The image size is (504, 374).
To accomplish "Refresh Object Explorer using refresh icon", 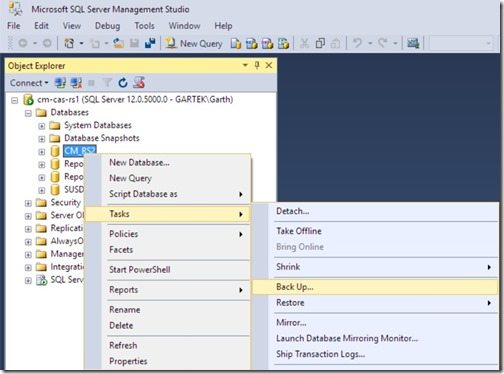I will coord(123,83).
